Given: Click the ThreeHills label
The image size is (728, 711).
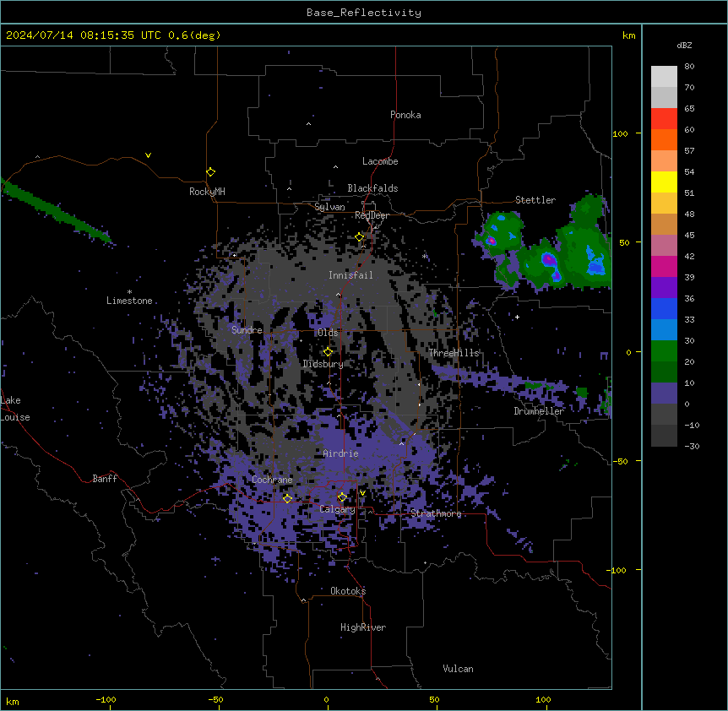Looking at the screenshot, I should point(454,353).
